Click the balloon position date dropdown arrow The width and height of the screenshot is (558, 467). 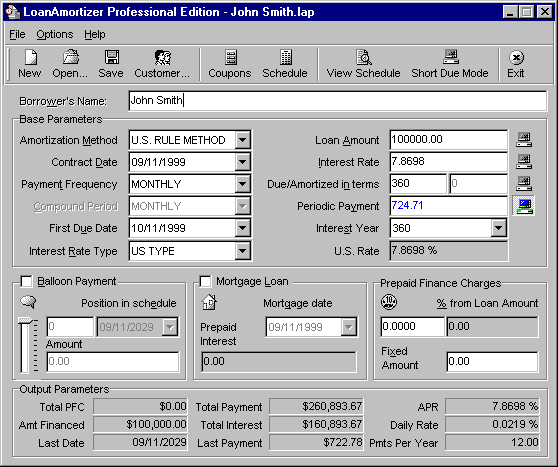click(x=170, y=327)
